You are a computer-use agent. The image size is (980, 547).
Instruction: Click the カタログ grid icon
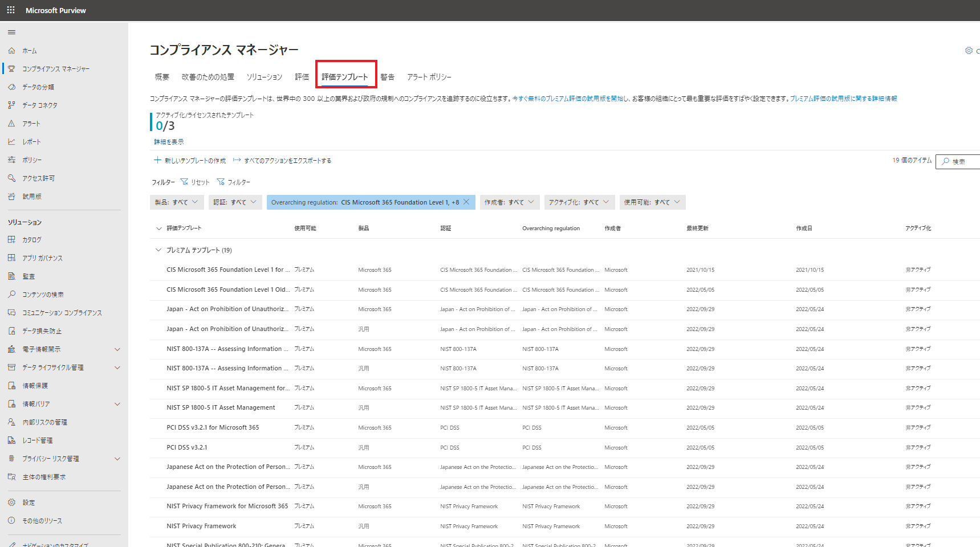[11, 240]
